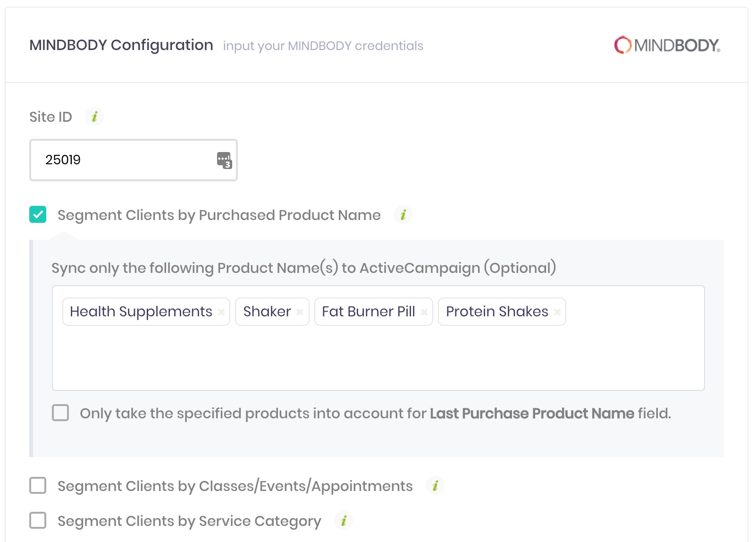Check Segment Clients by Service Category
The width and height of the screenshot is (756, 542).
(38, 520)
